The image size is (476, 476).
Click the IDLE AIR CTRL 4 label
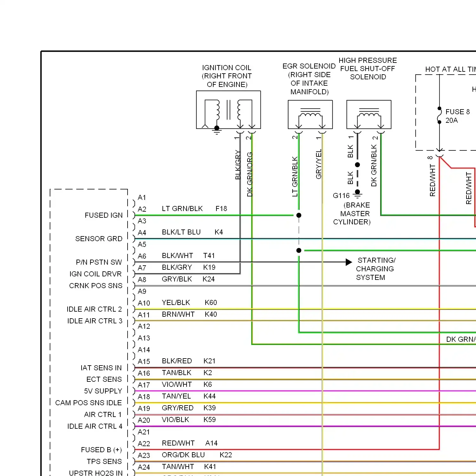point(95,426)
